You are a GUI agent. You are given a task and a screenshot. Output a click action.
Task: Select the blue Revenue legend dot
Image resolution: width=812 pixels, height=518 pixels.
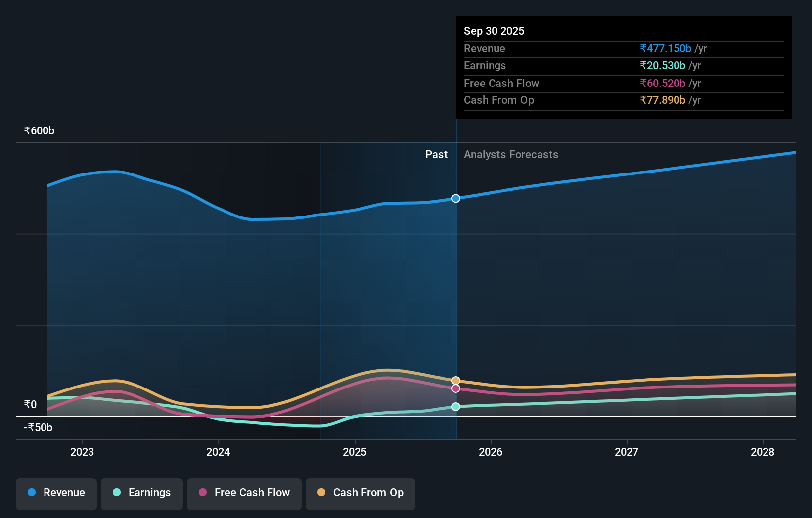click(x=32, y=493)
